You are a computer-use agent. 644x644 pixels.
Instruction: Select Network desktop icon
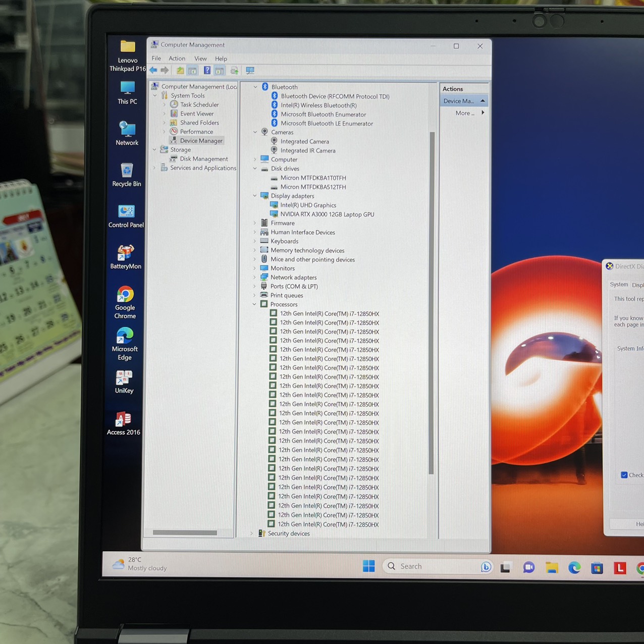[127, 134]
